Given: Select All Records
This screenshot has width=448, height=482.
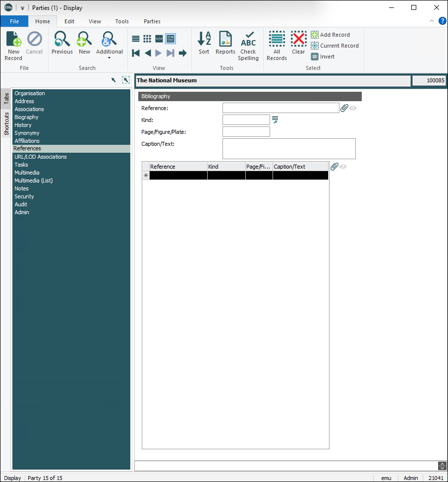Looking at the screenshot, I should coord(277,40).
